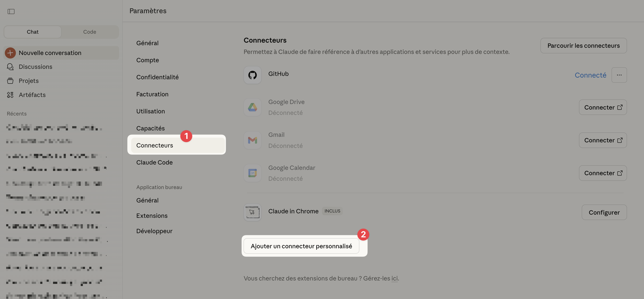Open the Confidentialité settings section
This screenshot has height=299, width=644.
pyautogui.click(x=157, y=77)
